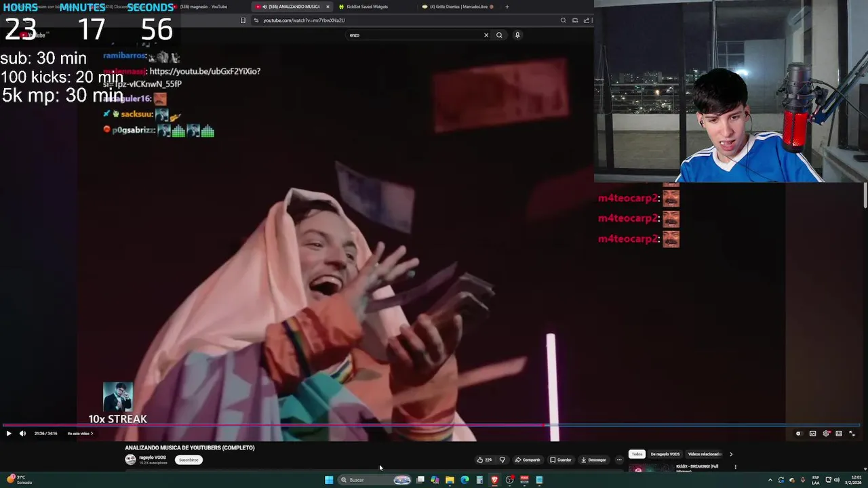This screenshot has height=488, width=868.
Task: Mute the YouTube video volume
Action: [x=22, y=434]
